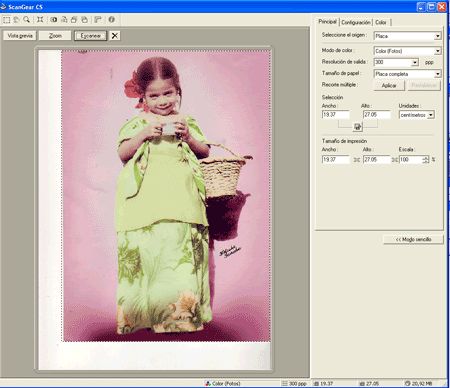Click the Aplicar button
The width and height of the screenshot is (450, 388).
[389, 86]
